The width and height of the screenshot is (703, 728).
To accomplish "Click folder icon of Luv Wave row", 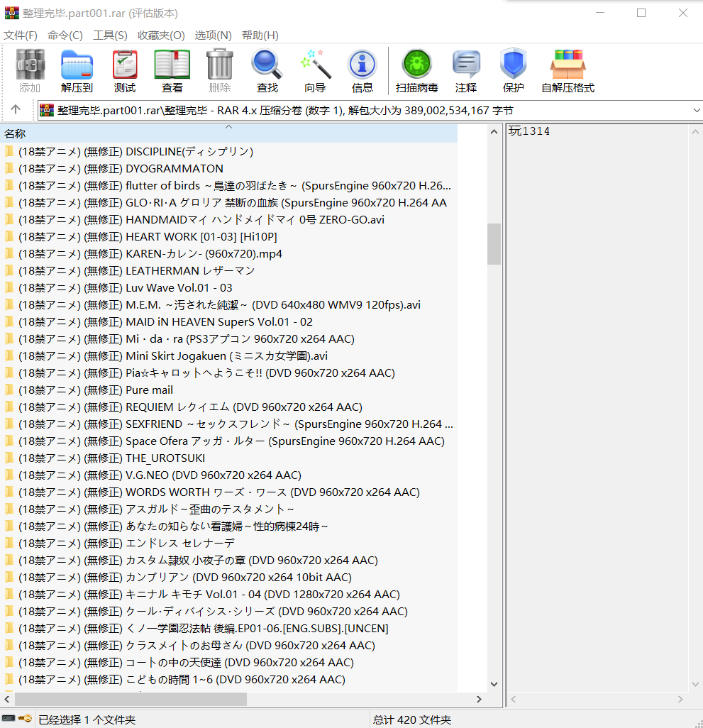I will pyautogui.click(x=9, y=288).
